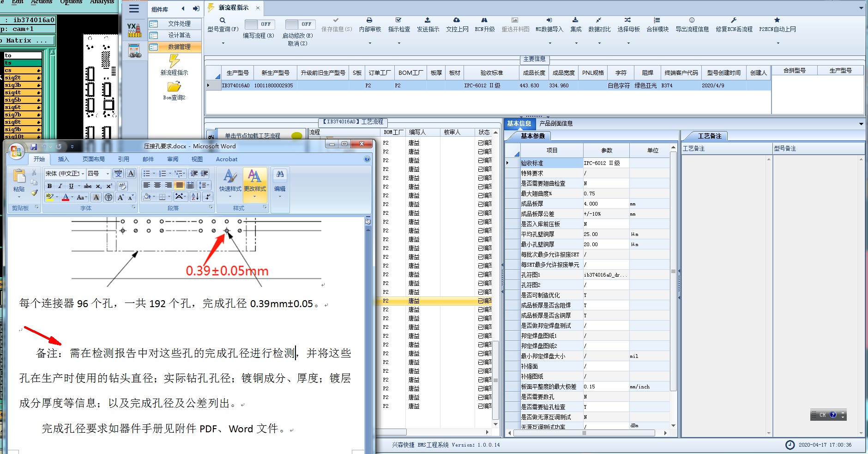The image size is (868, 454).
Task: Select the 基本信息 tab
Action: pyautogui.click(x=519, y=123)
